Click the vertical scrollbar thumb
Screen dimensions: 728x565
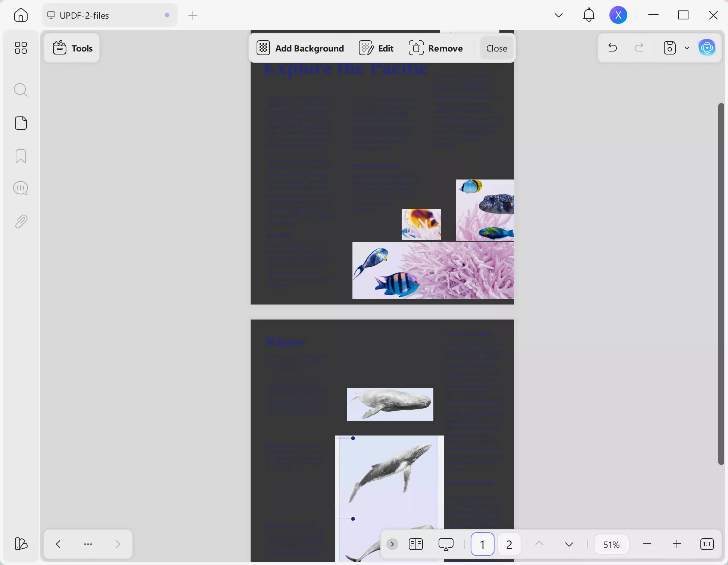(x=721, y=284)
